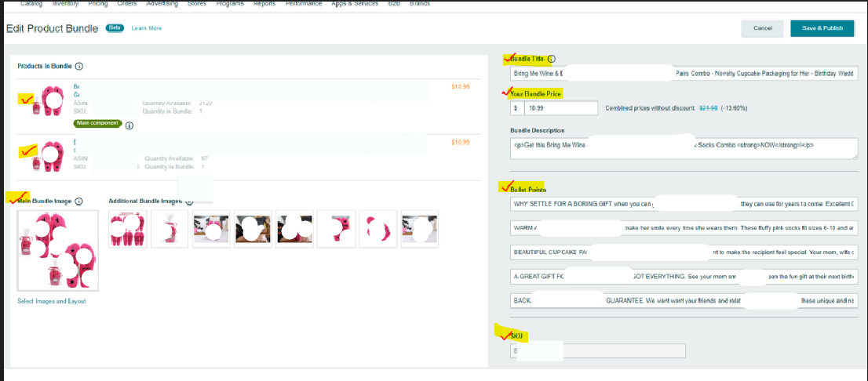Open the Reports menu
Screen dimensions: 868x381
(264, 3)
